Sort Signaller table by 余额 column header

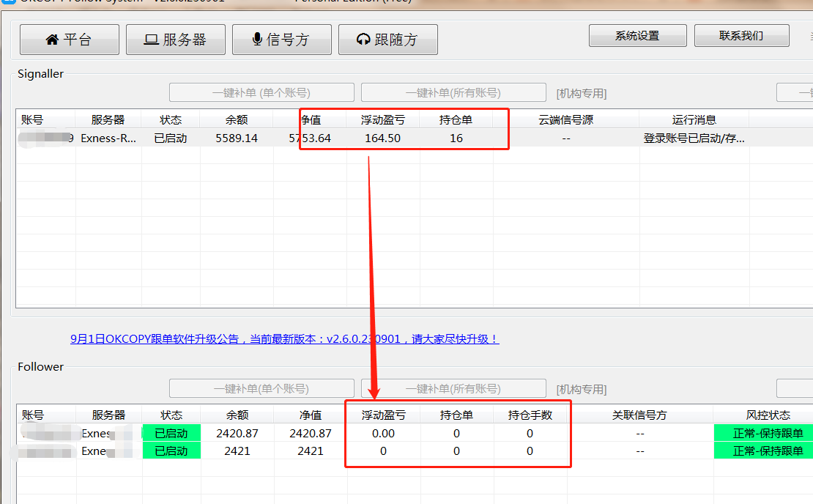point(237,121)
